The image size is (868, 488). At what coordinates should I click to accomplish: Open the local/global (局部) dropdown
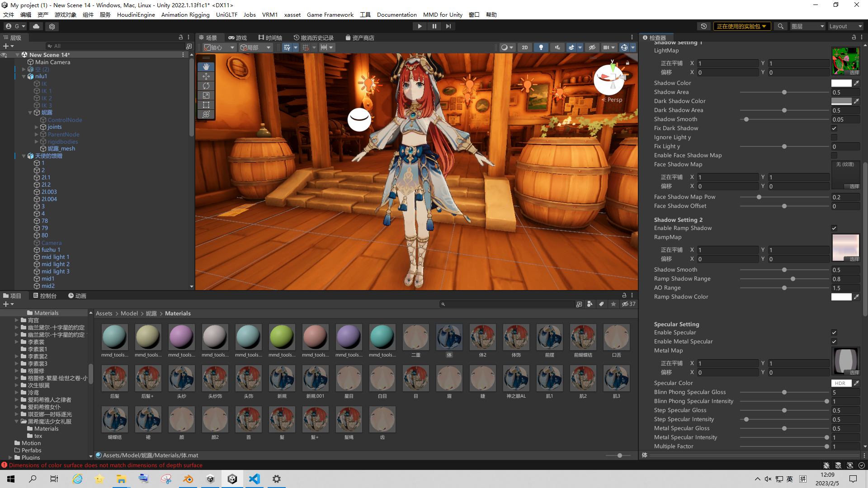pos(255,47)
